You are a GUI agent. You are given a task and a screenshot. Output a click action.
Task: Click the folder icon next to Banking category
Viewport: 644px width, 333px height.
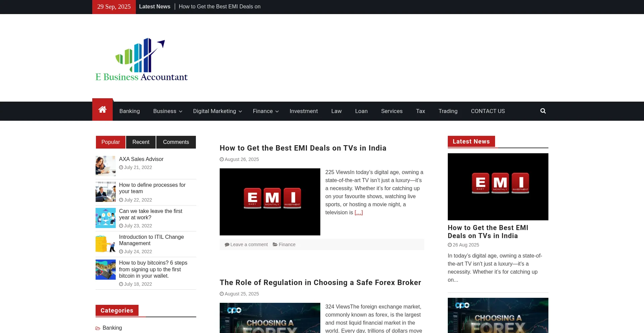click(98, 328)
